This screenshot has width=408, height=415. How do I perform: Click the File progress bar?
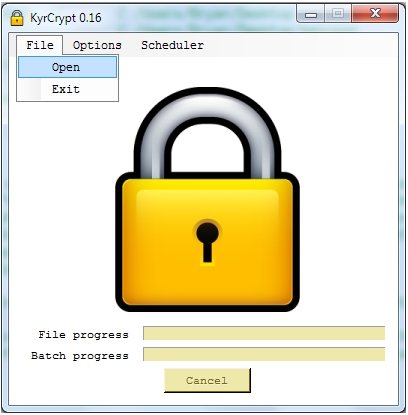pos(264,333)
